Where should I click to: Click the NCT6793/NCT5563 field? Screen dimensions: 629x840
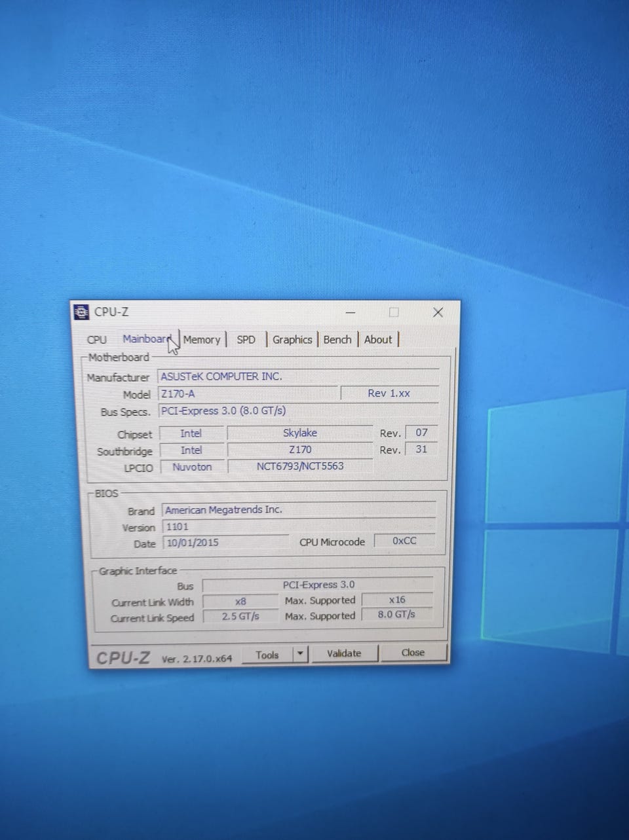click(x=300, y=466)
